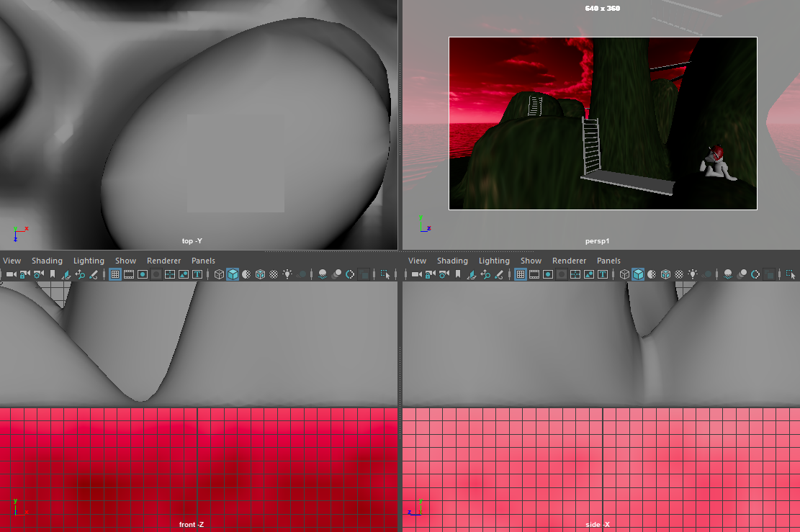Click Bookmarks icon in front panel toolbar
The height and width of the screenshot is (532, 800).
click(53, 274)
